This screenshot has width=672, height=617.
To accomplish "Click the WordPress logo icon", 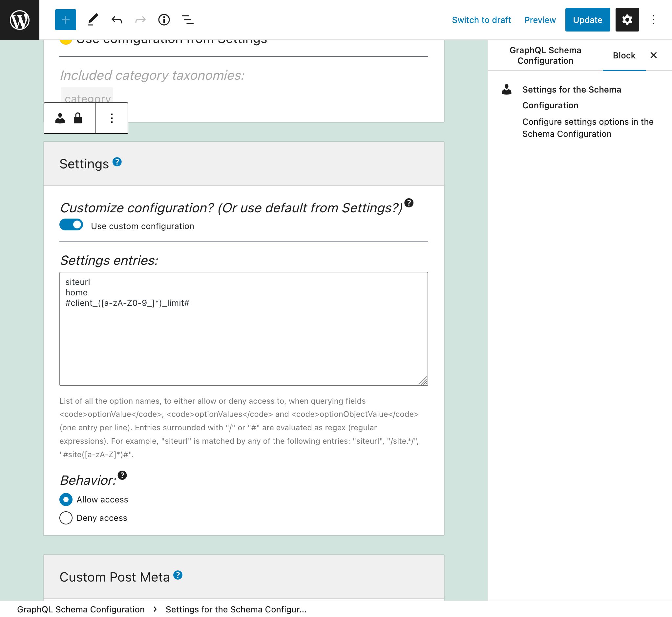I will pos(20,20).
